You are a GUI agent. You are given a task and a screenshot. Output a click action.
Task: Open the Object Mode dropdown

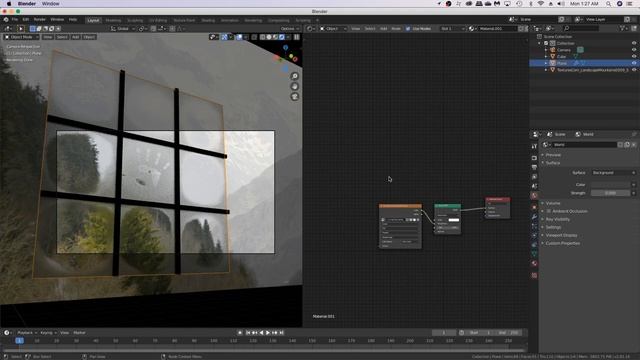coord(22,37)
